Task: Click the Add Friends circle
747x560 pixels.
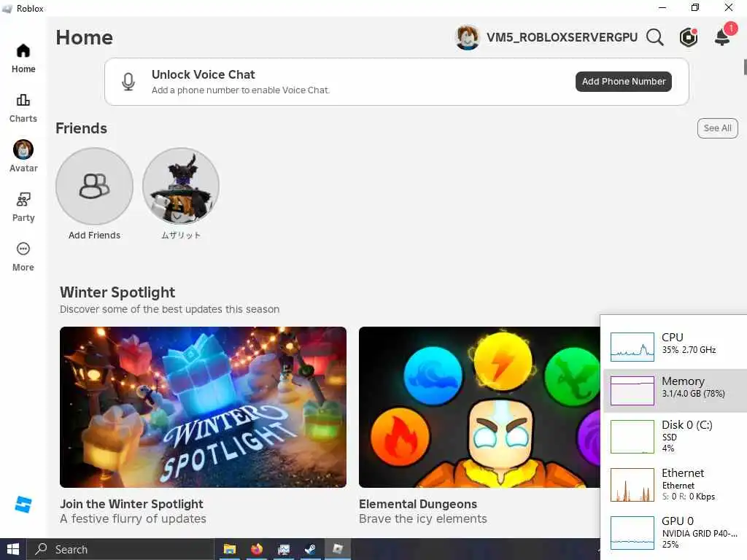Action: click(x=94, y=186)
